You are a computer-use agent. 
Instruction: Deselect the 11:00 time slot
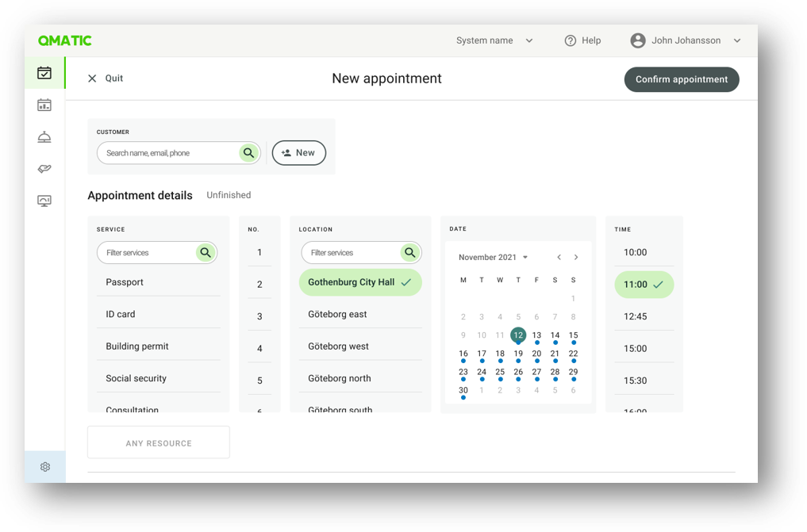click(644, 284)
